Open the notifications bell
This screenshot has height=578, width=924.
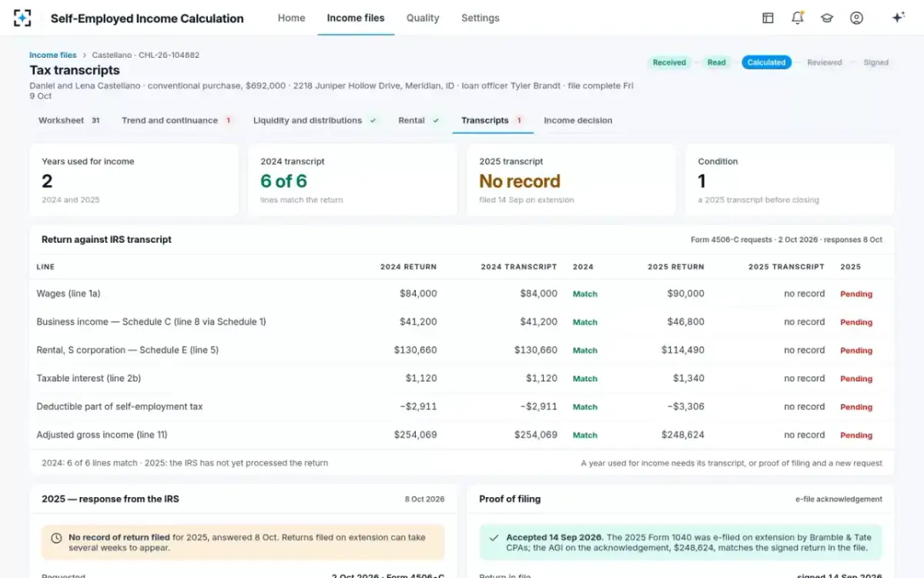(798, 18)
